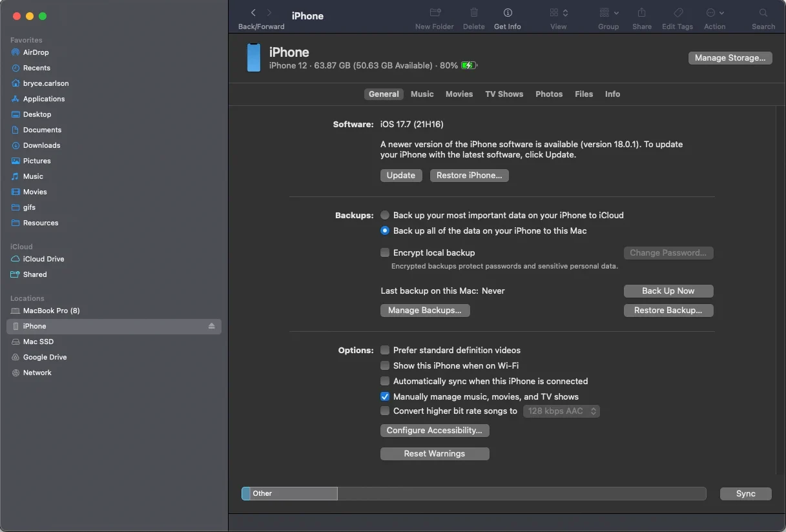Viewport: 786px width, 532px height.
Task: Click the Search magnifier icon
Action: click(763, 13)
